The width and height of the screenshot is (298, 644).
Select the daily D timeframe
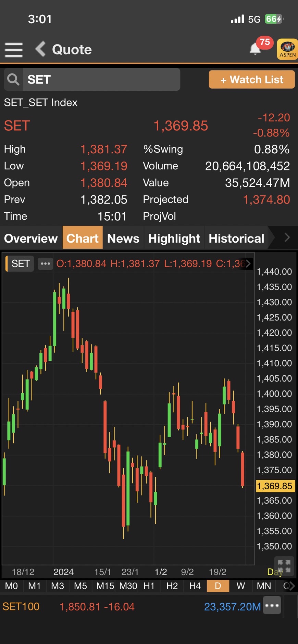click(218, 586)
